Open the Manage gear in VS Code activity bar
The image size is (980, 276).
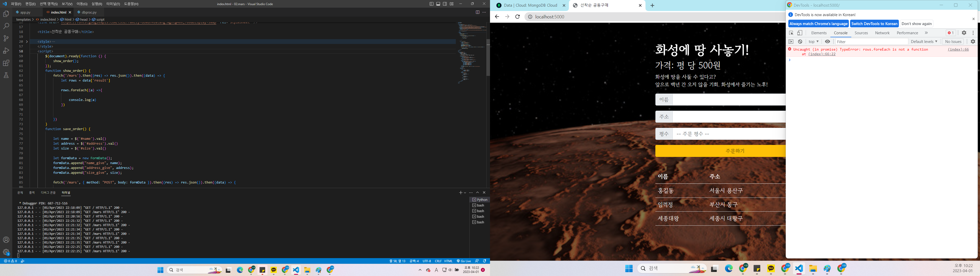pyautogui.click(x=6, y=252)
